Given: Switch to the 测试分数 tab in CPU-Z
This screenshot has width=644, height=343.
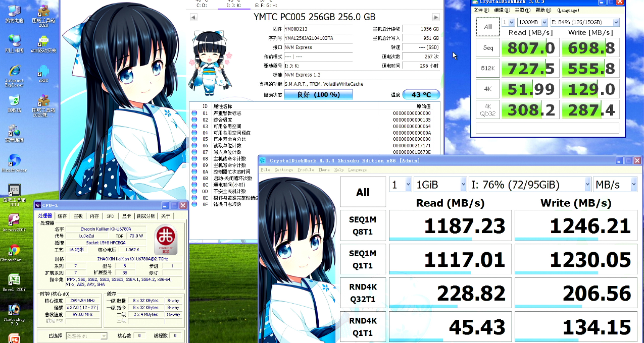Looking at the screenshot, I should click(147, 216).
